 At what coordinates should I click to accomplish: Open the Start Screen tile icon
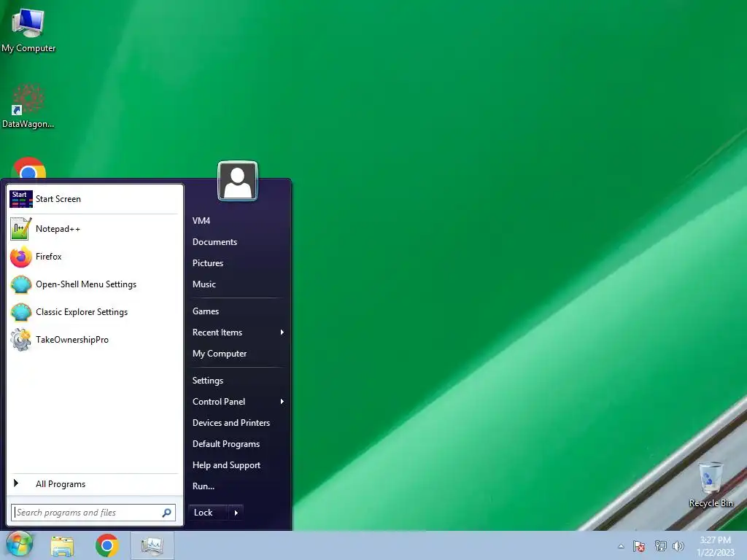(x=21, y=199)
